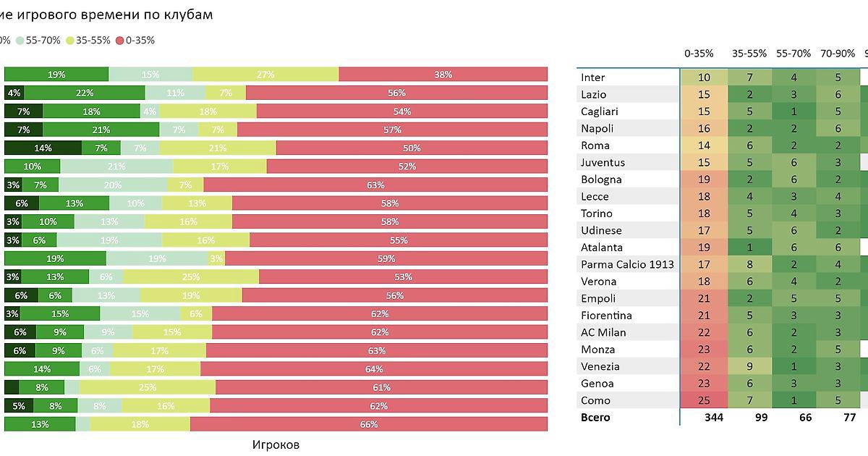Screen dimensions: 868x456
Task: Select the Parma Calcio 1913 table row
Action: click(x=627, y=264)
